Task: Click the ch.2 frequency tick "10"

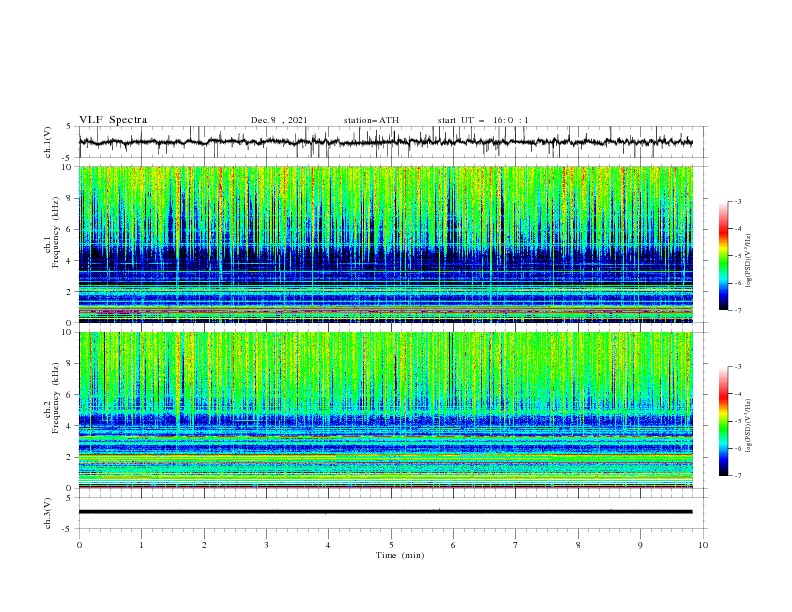Action: coord(68,332)
